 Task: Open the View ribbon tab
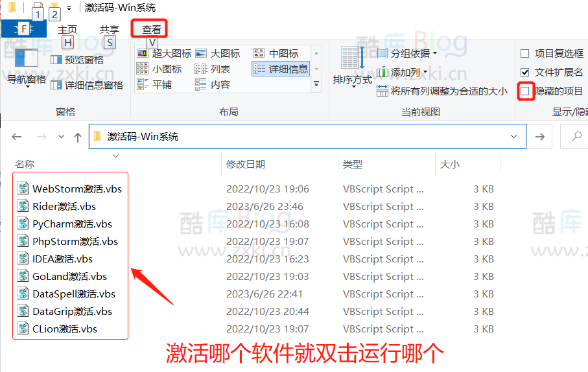coord(152,29)
